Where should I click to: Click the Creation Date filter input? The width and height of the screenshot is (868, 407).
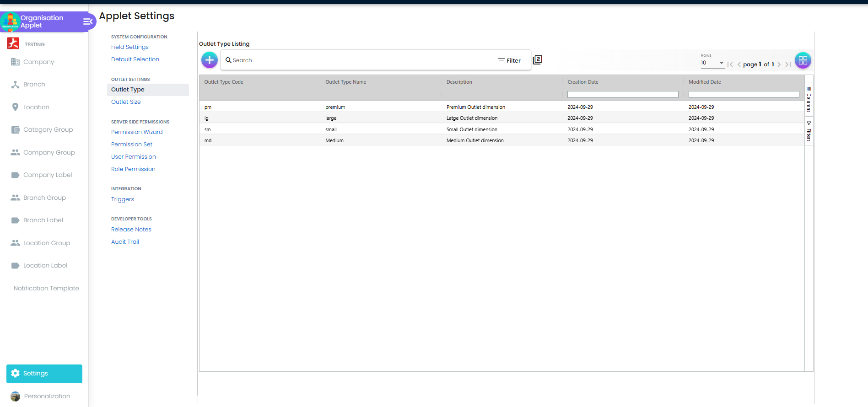tap(622, 95)
